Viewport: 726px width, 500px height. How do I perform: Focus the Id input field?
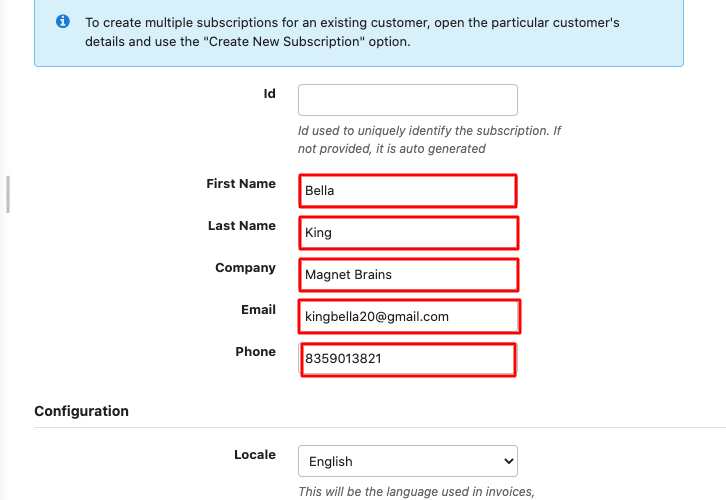pos(408,100)
